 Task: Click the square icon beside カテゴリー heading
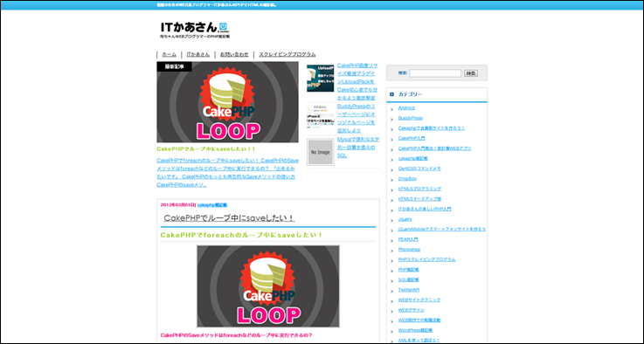coord(391,94)
